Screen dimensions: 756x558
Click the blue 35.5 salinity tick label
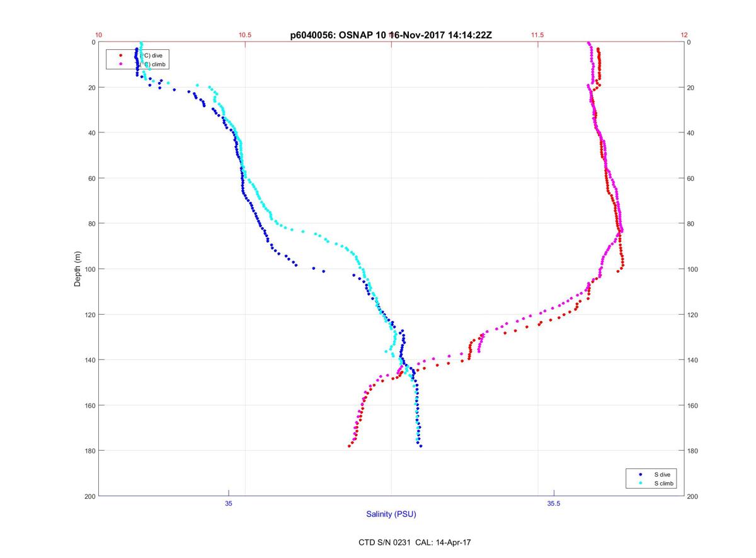pos(553,503)
